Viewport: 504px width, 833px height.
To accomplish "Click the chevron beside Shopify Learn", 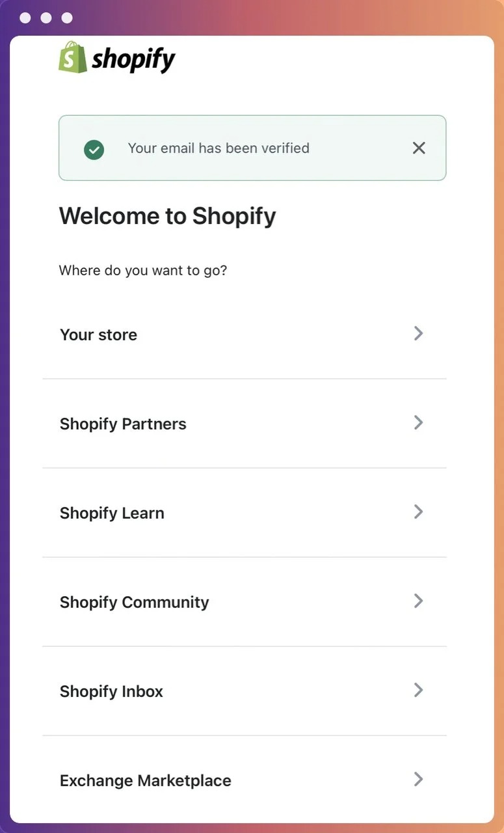I will click(418, 512).
